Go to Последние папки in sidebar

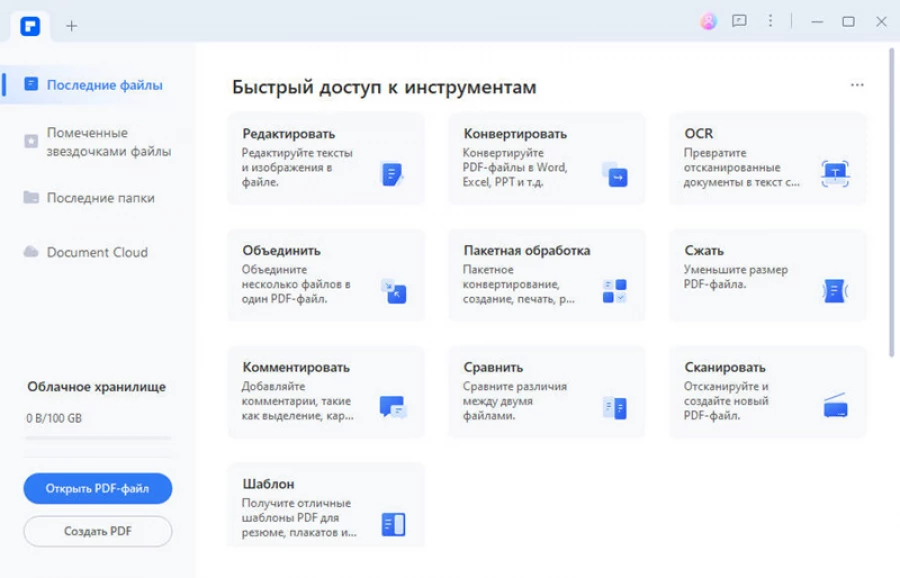click(x=100, y=198)
